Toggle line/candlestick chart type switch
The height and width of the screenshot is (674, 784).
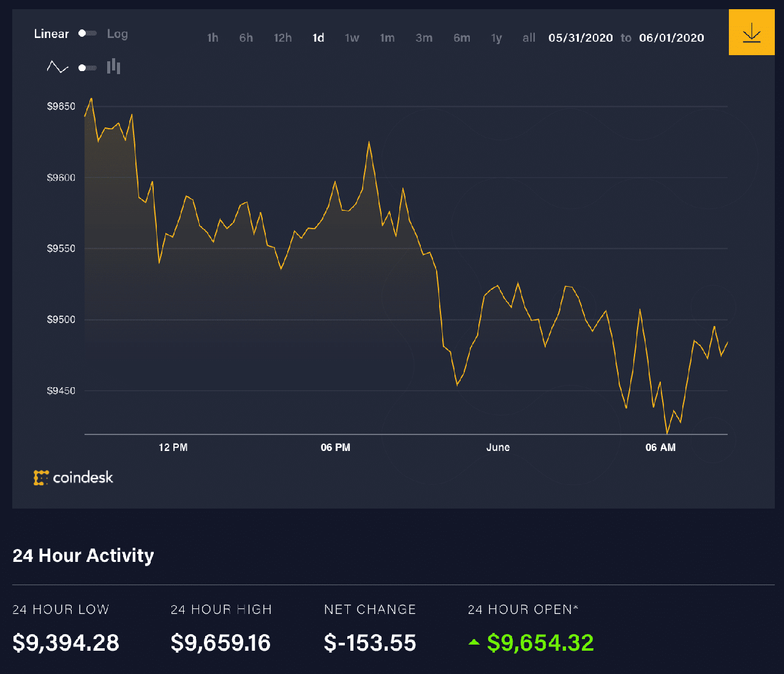pyautogui.click(x=87, y=67)
